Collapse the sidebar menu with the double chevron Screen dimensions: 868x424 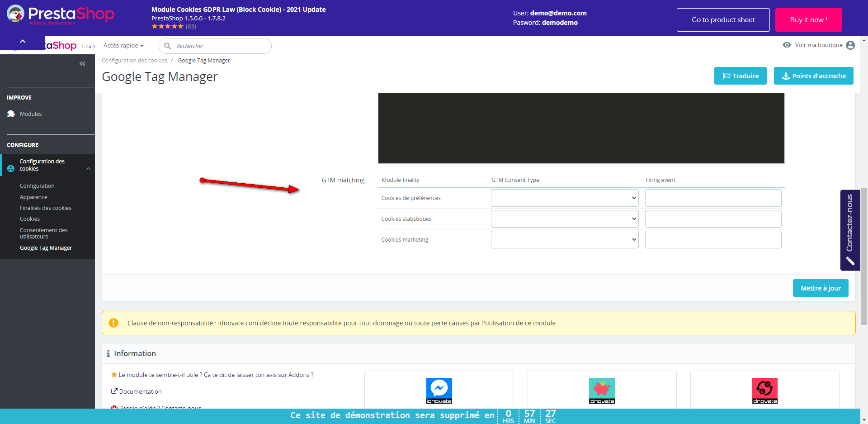(82, 64)
